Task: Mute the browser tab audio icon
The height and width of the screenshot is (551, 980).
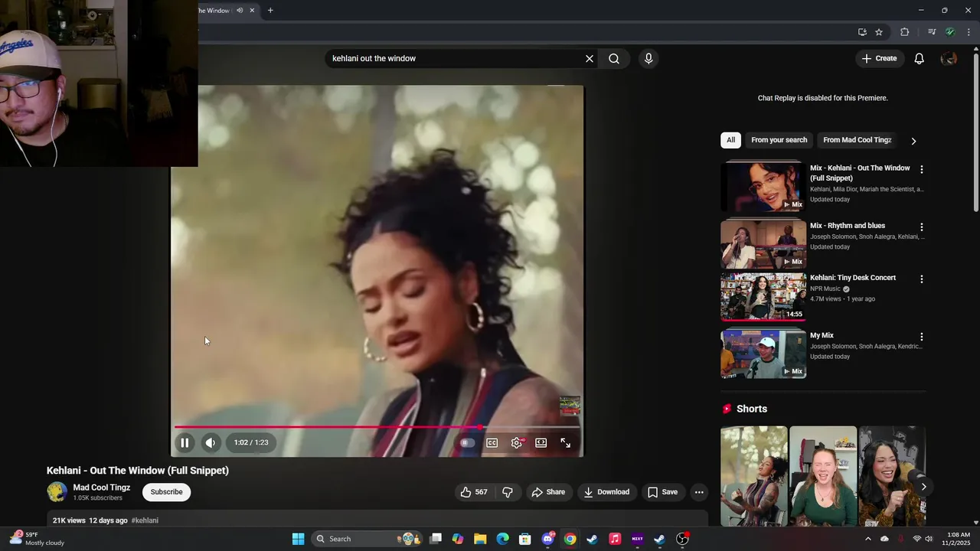Action: point(240,11)
